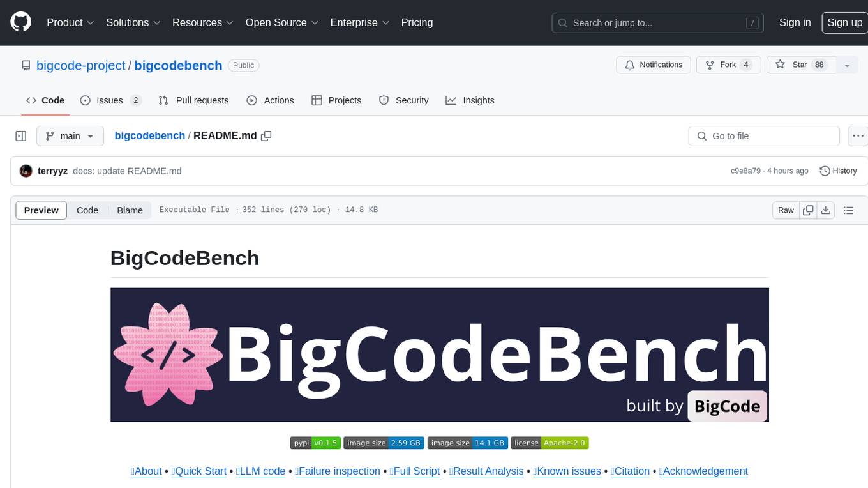This screenshot has width=868, height=488.
Task: Switch to the Insights tab
Action: 470,100
